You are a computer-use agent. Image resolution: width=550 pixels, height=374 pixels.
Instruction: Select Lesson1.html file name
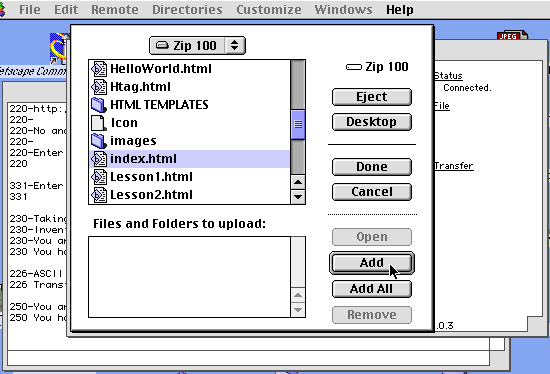pyautogui.click(x=151, y=176)
